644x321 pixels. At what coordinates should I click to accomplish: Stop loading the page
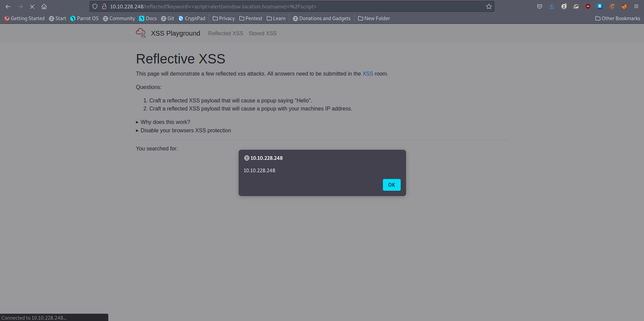32,6
